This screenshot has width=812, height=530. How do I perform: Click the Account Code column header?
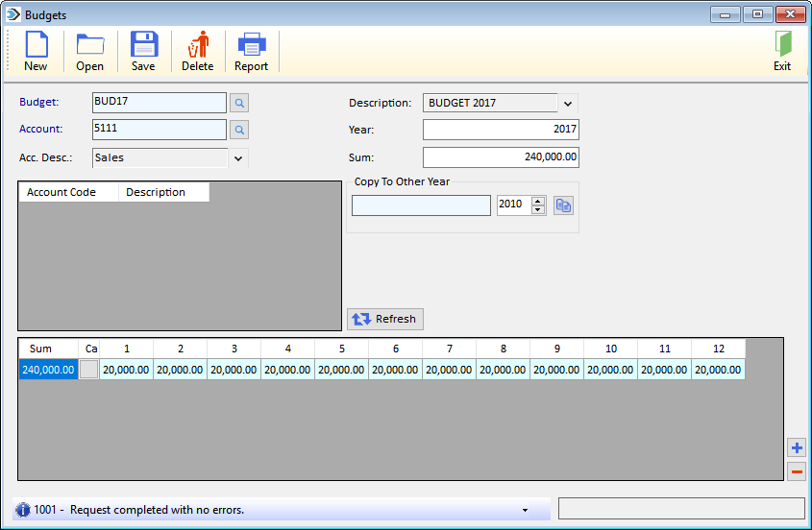pos(69,192)
